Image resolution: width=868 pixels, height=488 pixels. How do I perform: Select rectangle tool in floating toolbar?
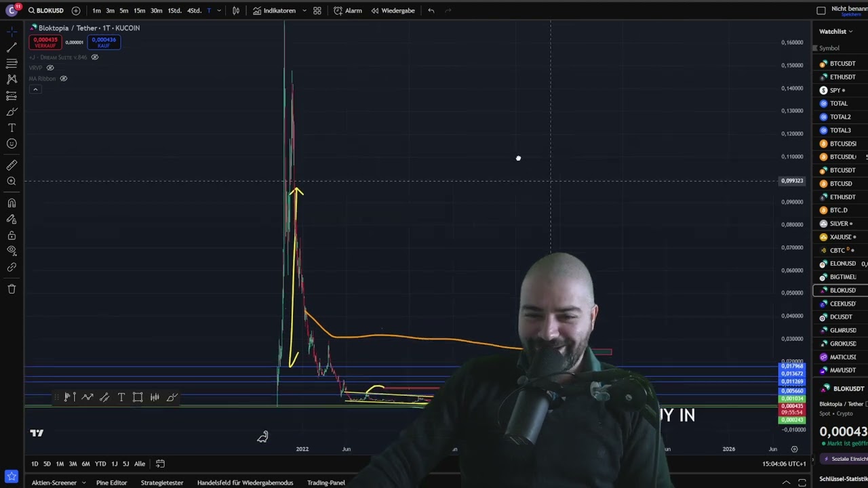(x=138, y=397)
